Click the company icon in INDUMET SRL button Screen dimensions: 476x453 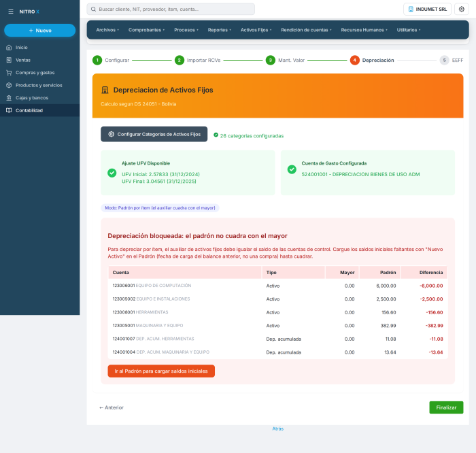(411, 9)
